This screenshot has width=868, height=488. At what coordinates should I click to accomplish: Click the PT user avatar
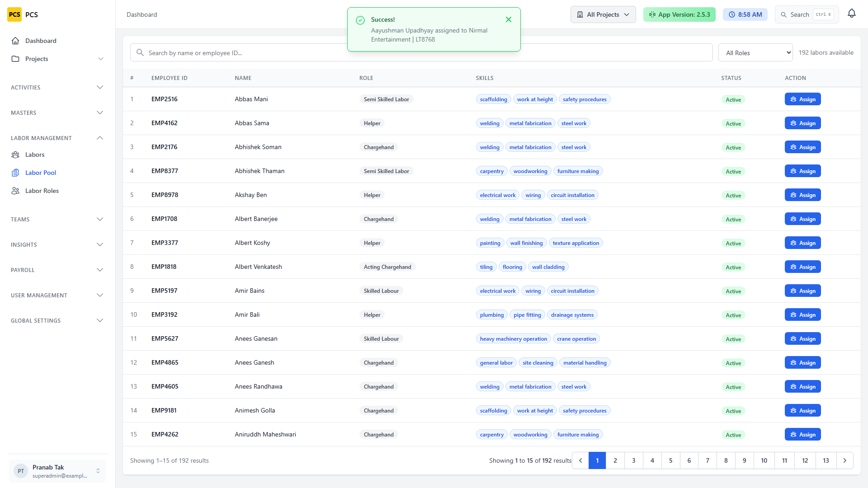click(x=21, y=471)
